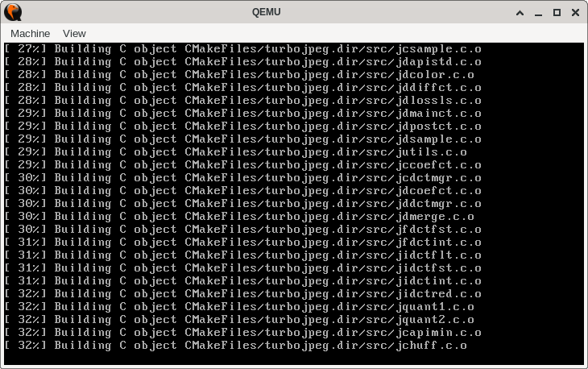The width and height of the screenshot is (588, 369).
Task: Click the jdapistd.c.o build line
Action: click(243, 62)
